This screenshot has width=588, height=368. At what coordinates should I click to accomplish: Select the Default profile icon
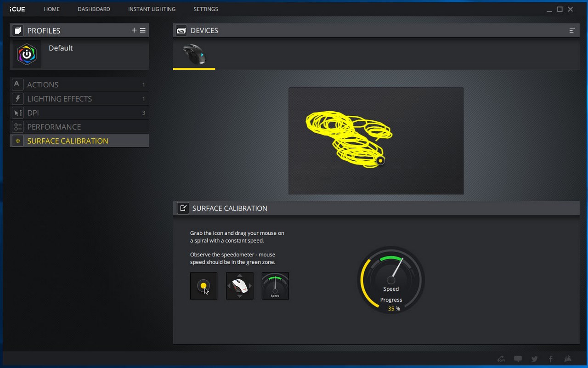[x=27, y=54]
